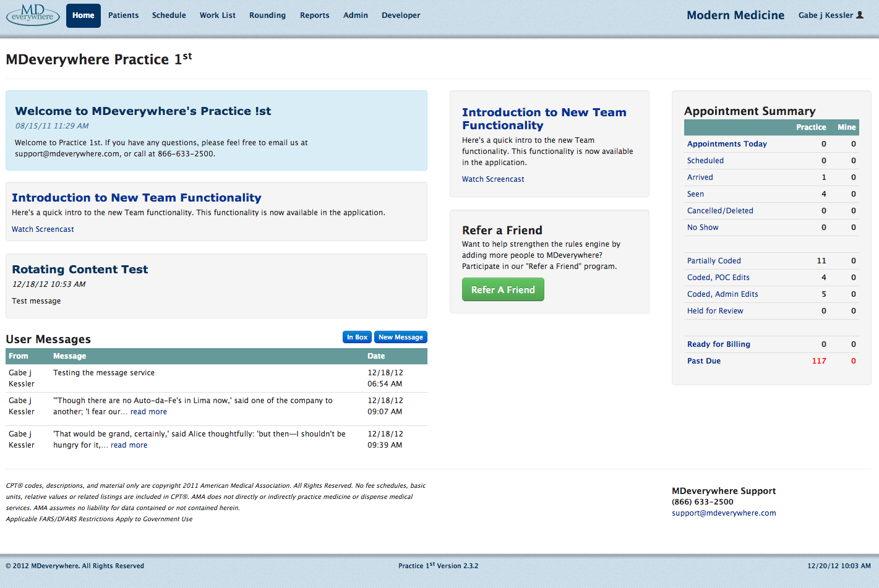Click the MDeverywhere logo

(33, 14)
